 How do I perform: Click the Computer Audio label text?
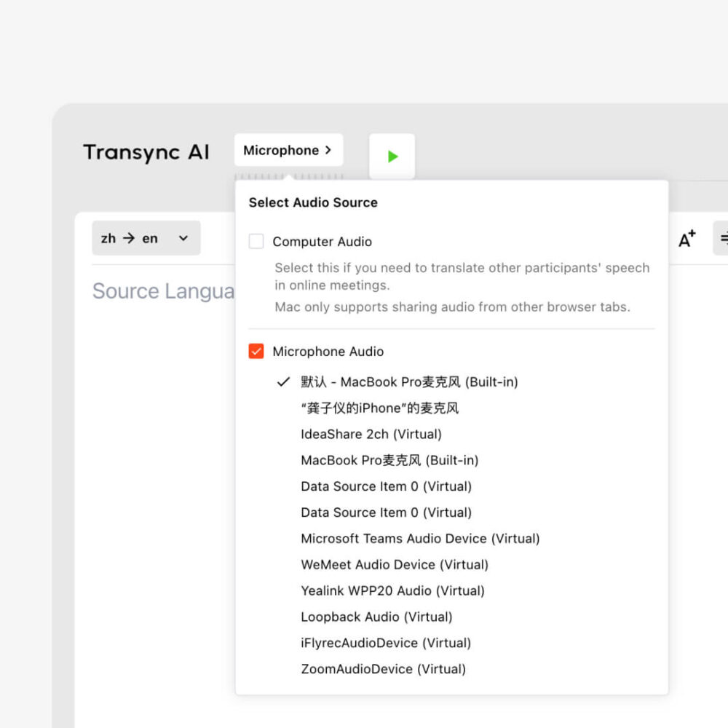pyautogui.click(x=321, y=241)
